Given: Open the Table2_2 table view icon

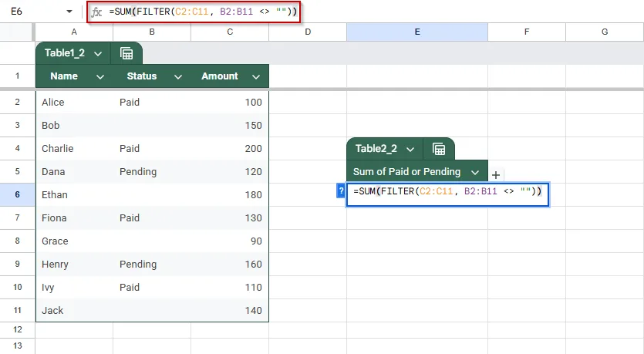Looking at the screenshot, I should pyautogui.click(x=439, y=149).
